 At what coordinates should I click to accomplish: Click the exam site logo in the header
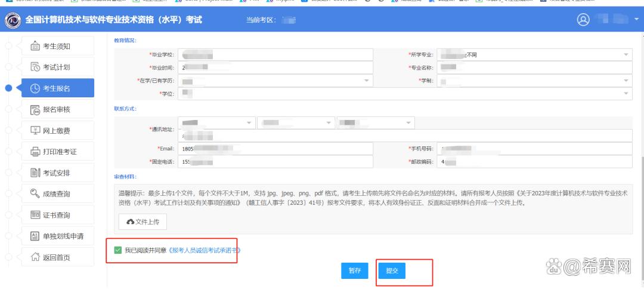pyautogui.click(x=13, y=20)
